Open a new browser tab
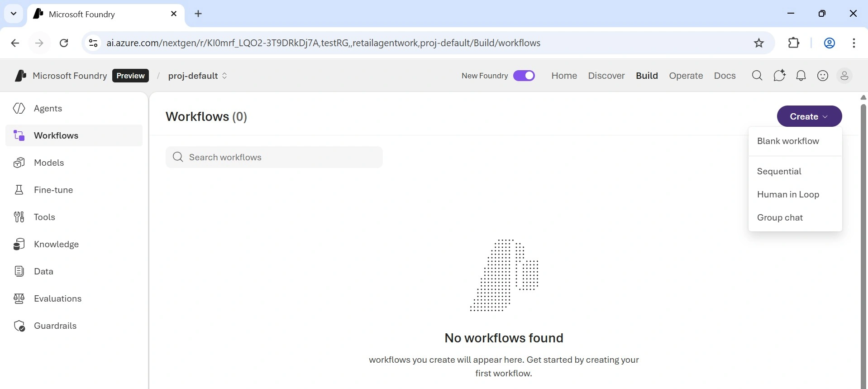868x389 pixels. (198, 14)
